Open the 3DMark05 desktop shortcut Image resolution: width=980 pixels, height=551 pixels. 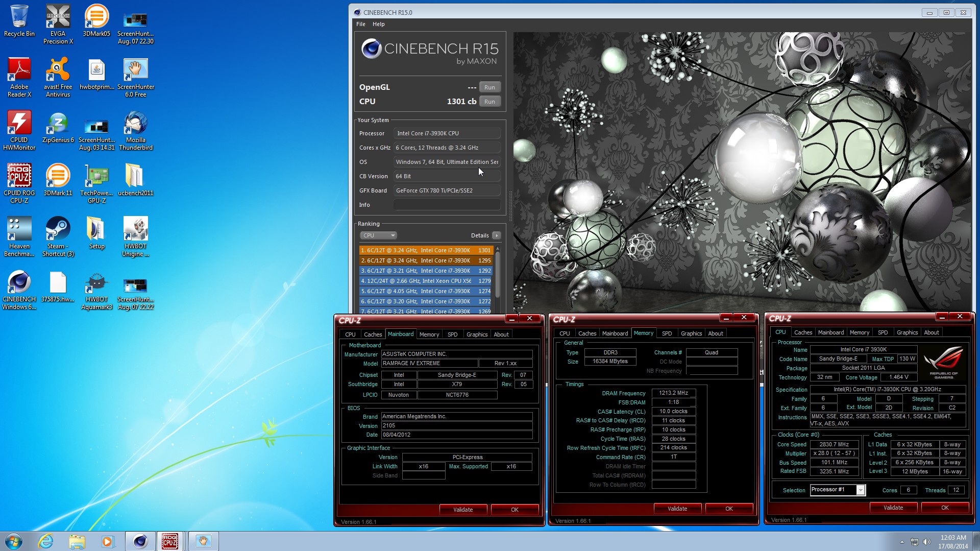(x=96, y=21)
